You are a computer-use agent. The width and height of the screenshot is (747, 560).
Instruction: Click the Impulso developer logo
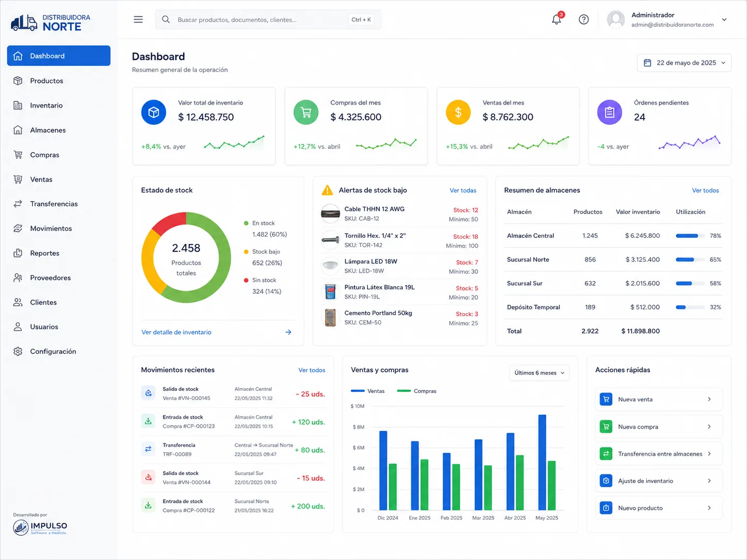(40, 528)
